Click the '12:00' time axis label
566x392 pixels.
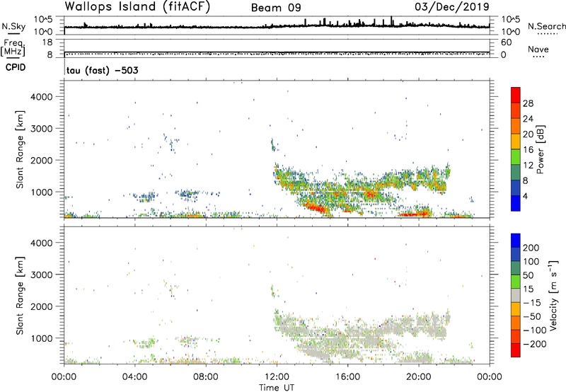[277, 377]
